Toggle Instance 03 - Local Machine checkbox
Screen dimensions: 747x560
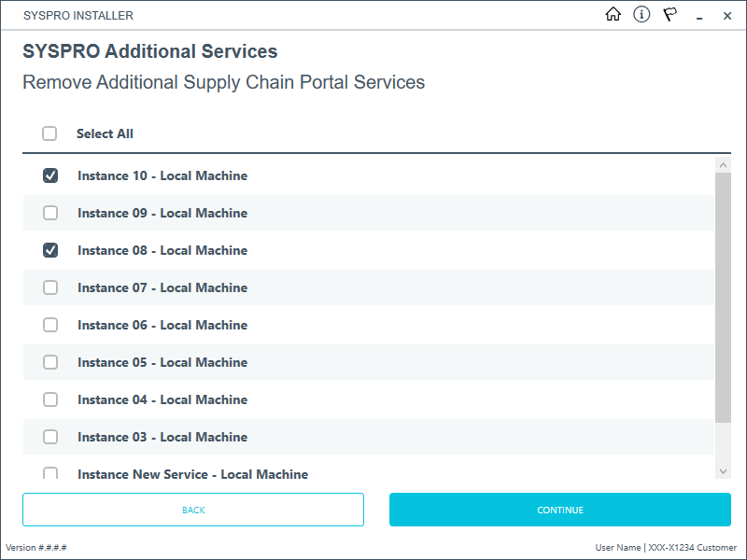(50, 437)
